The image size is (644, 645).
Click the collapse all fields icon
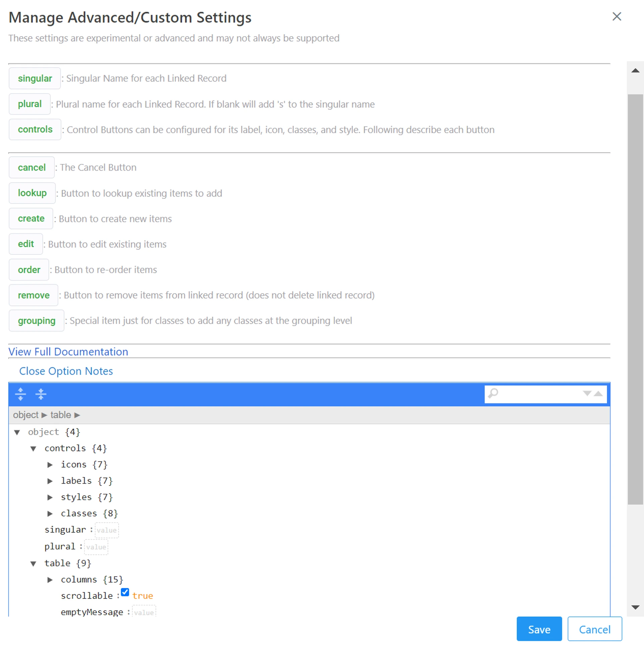tap(41, 394)
